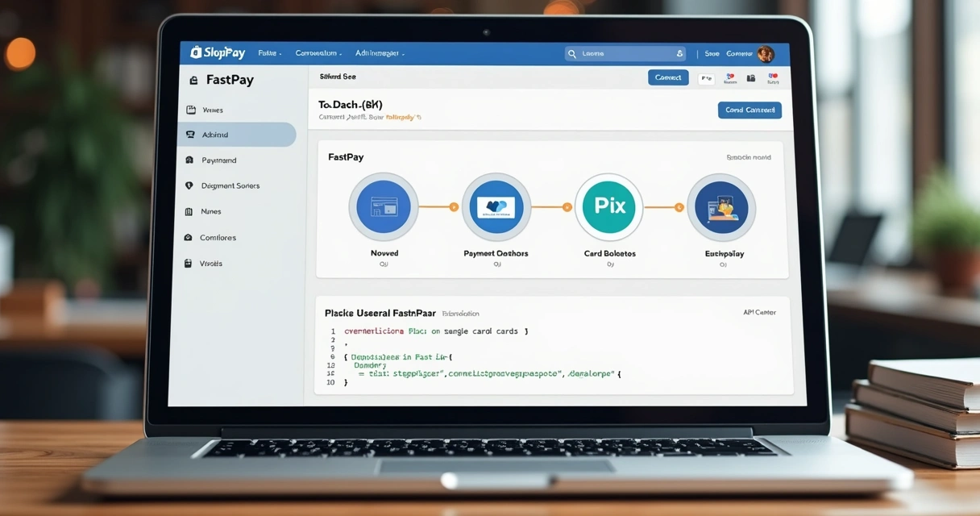This screenshot has height=516, width=980.
Task: Open the Carrosatom dropdown in the top navigation
Action: [x=317, y=52]
